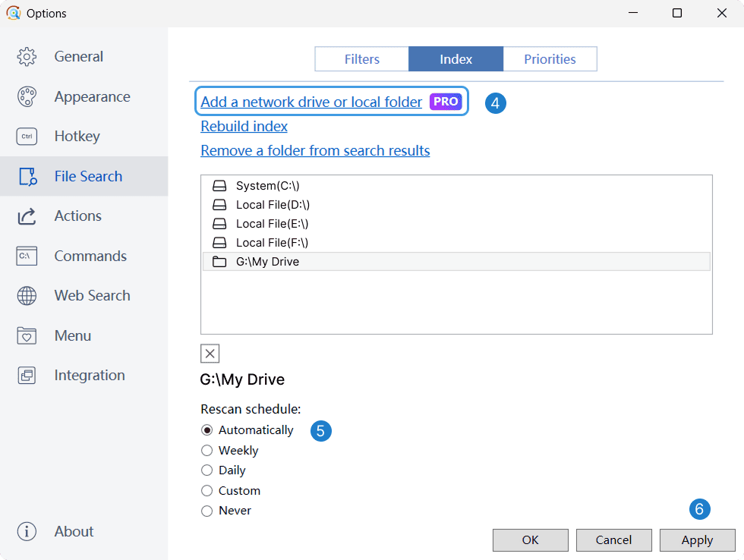Select Never rescan schedule
The image size is (744, 560).
click(x=226, y=511)
